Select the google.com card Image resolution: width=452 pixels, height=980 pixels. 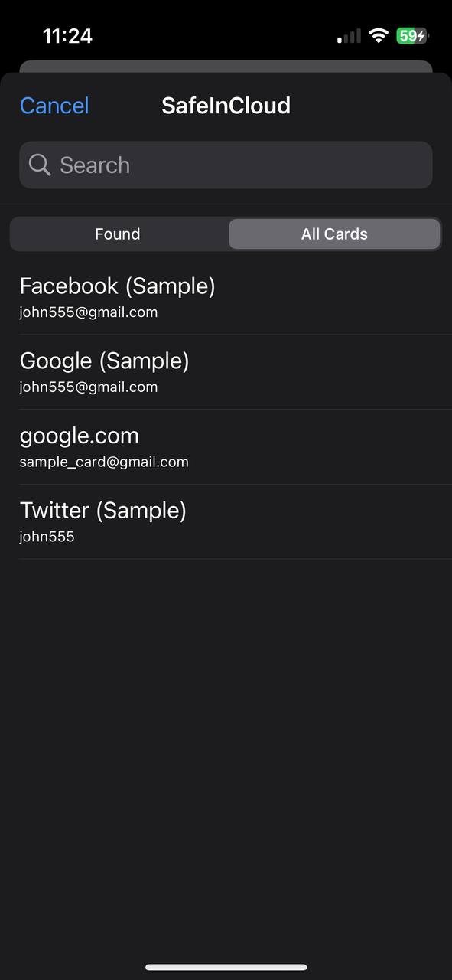point(226,447)
